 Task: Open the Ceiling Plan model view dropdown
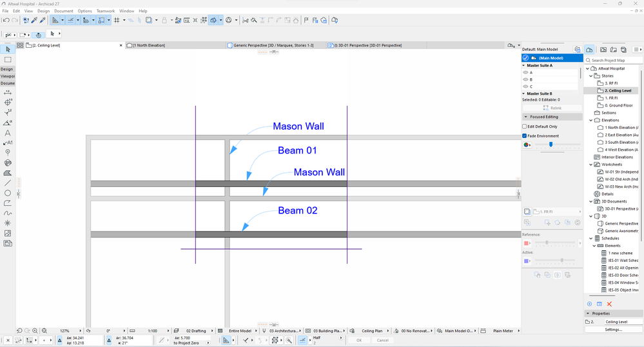369,331
